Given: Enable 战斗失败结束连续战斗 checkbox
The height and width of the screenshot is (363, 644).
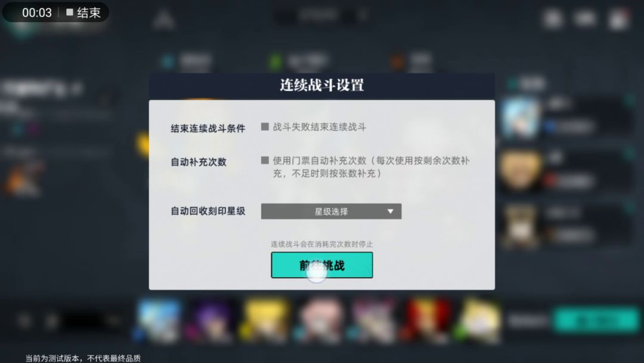Looking at the screenshot, I should pyautogui.click(x=265, y=127).
